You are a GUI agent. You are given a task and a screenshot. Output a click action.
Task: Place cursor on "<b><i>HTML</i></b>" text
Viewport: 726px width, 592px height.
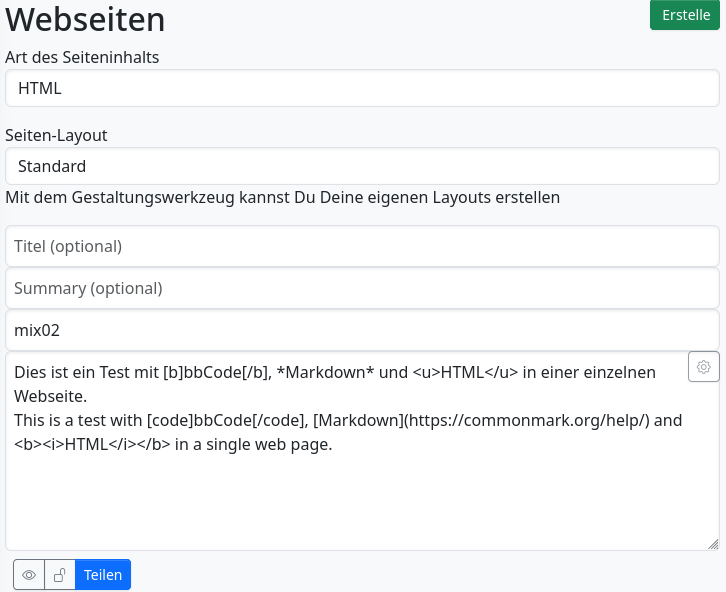click(80, 444)
